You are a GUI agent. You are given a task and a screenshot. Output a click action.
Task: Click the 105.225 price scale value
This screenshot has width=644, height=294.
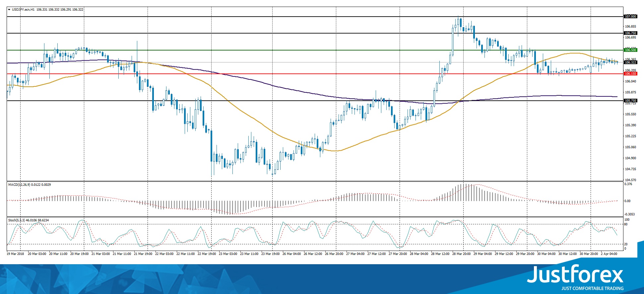630,136
